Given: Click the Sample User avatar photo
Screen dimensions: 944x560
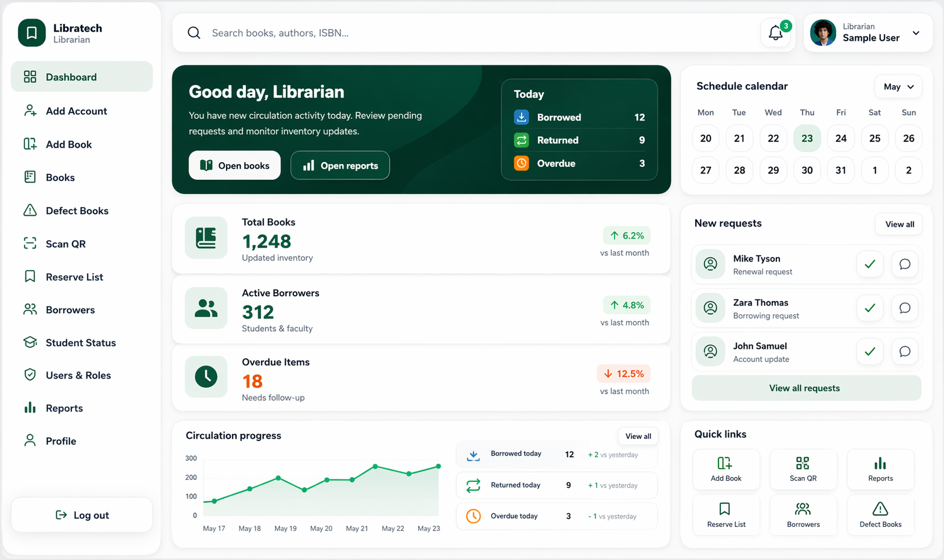Looking at the screenshot, I should pyautogui.click(x=823, y=32).
